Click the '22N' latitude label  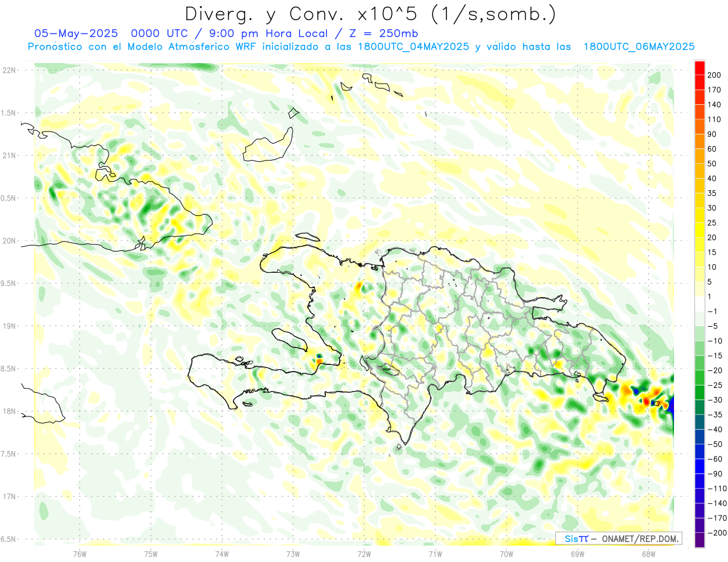pyautogui.click(x=9, y=70)
